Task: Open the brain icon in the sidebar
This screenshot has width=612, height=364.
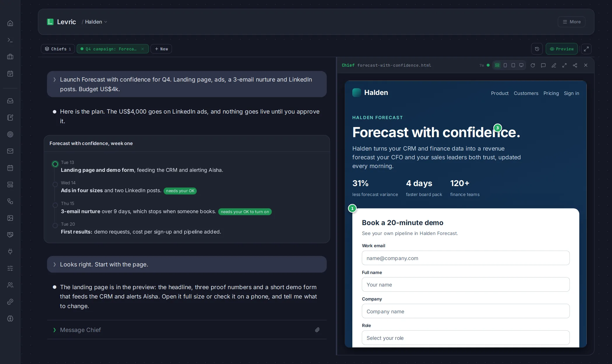Action: (x=10, y=319)
